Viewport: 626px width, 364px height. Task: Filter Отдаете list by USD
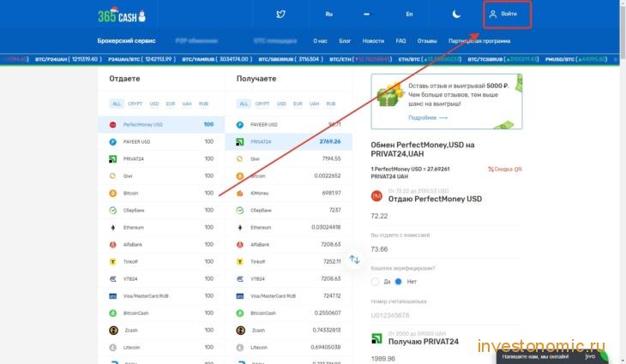[154, 104]
